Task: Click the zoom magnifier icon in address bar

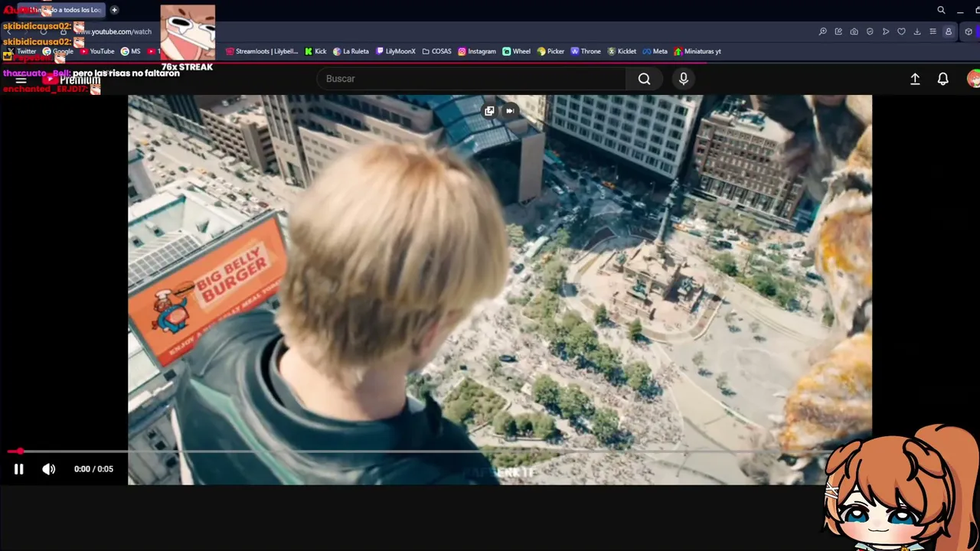Action: coord(822,31)
